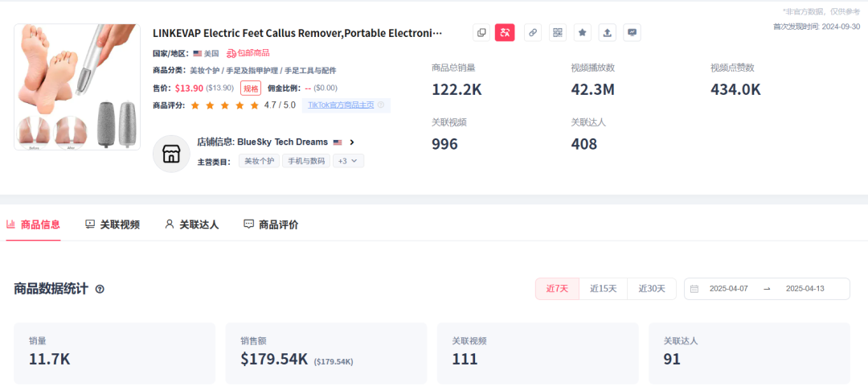The width and height of the screenshot is (868, 387).
Task: Switch to the 商品评价 tab
Action: pyautogui.click(x=271, y=224)
